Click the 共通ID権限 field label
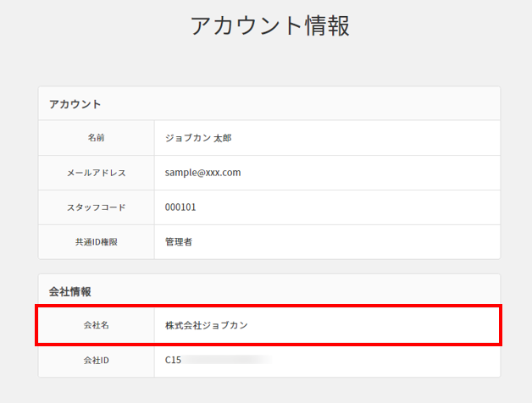 96,242
